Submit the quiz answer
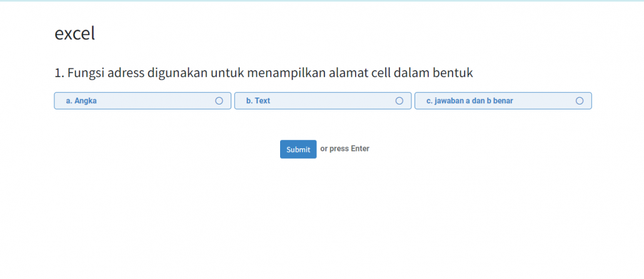The width and height of the screenshot is (644, 279). pyautogui.click(x=298, y=149)
